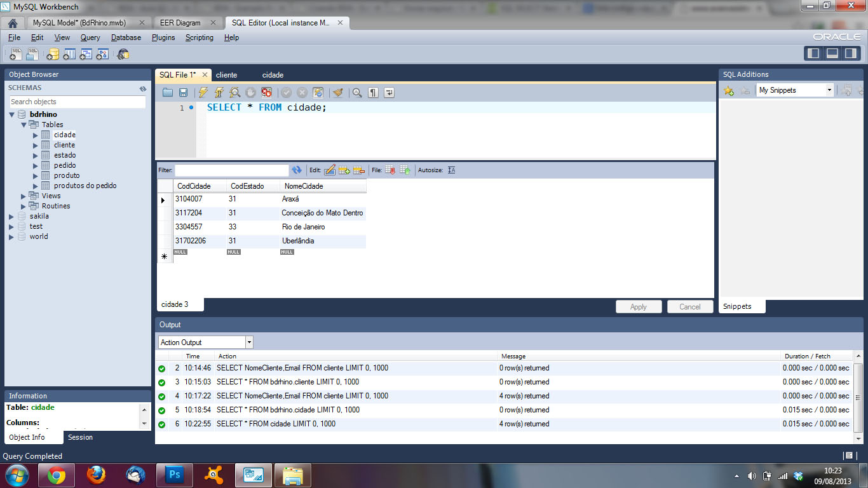Viewport: 868px width, 488px height.
Task: Open the Action Output dropdown
Action: tap(249, 342)
